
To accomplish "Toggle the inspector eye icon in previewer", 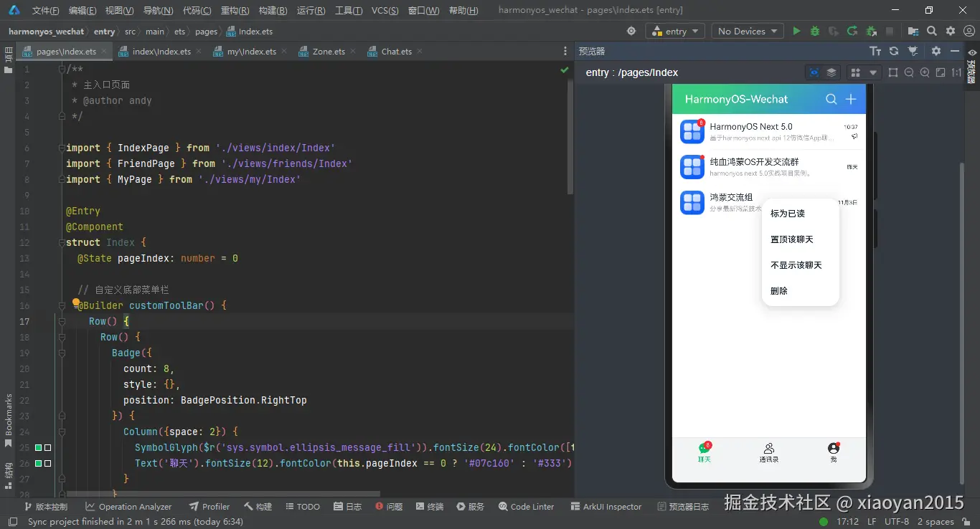I will [814, 72].
